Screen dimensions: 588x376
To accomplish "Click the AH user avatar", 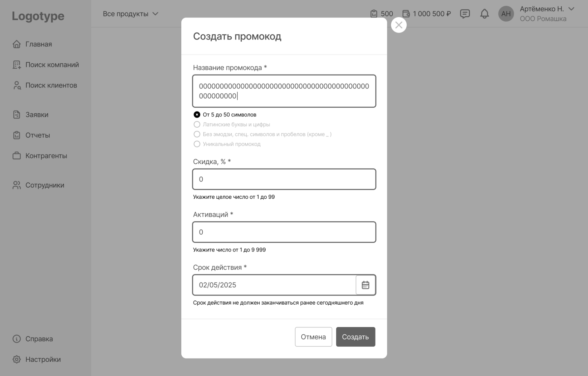I will [506, 14].
